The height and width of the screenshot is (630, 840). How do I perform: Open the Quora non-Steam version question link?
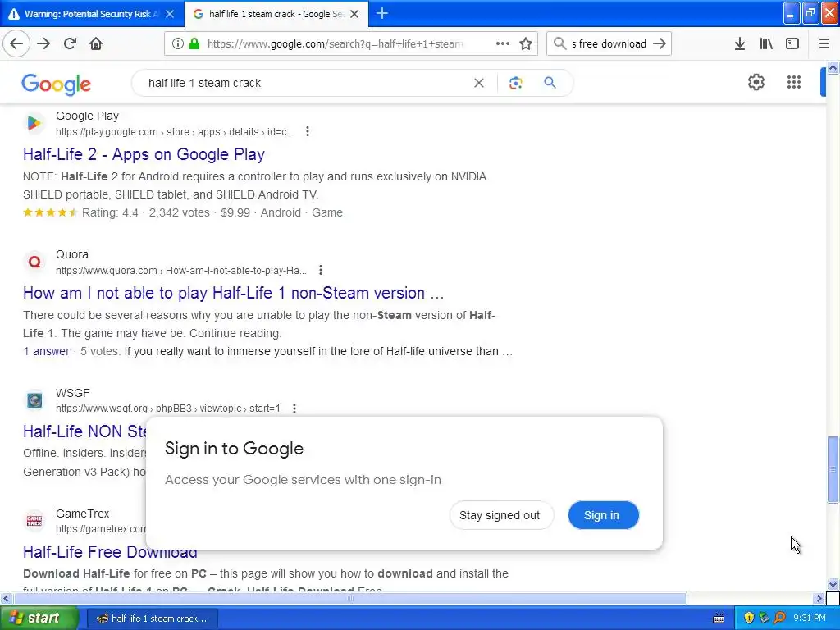pyautogui.click(x=233, y=293)
